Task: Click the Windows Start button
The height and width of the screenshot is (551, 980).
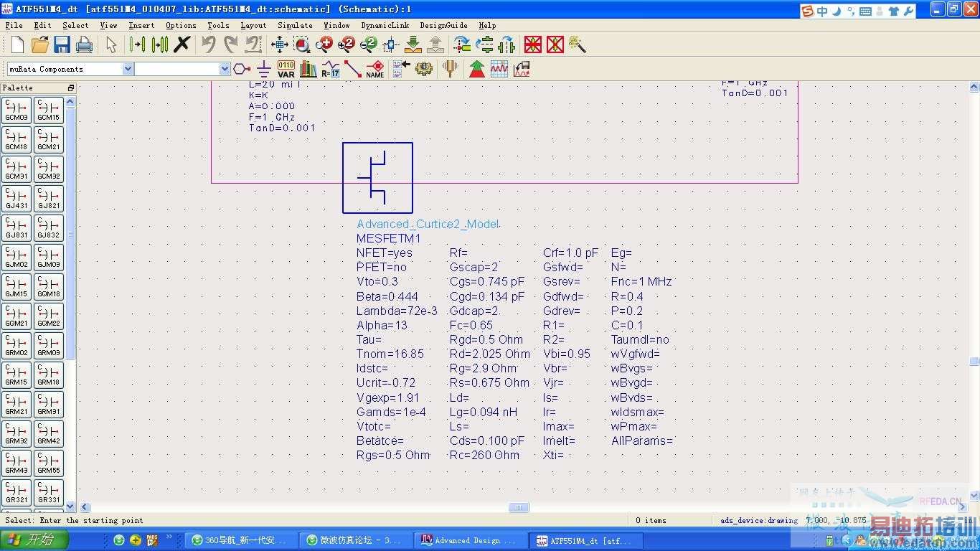Action: 34,540
